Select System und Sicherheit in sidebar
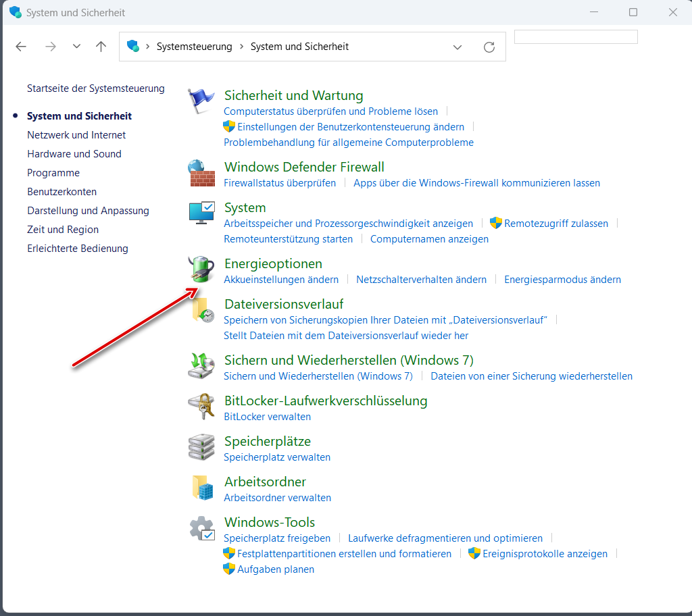This screenshot has height=616, width=692. pos(80,116)
